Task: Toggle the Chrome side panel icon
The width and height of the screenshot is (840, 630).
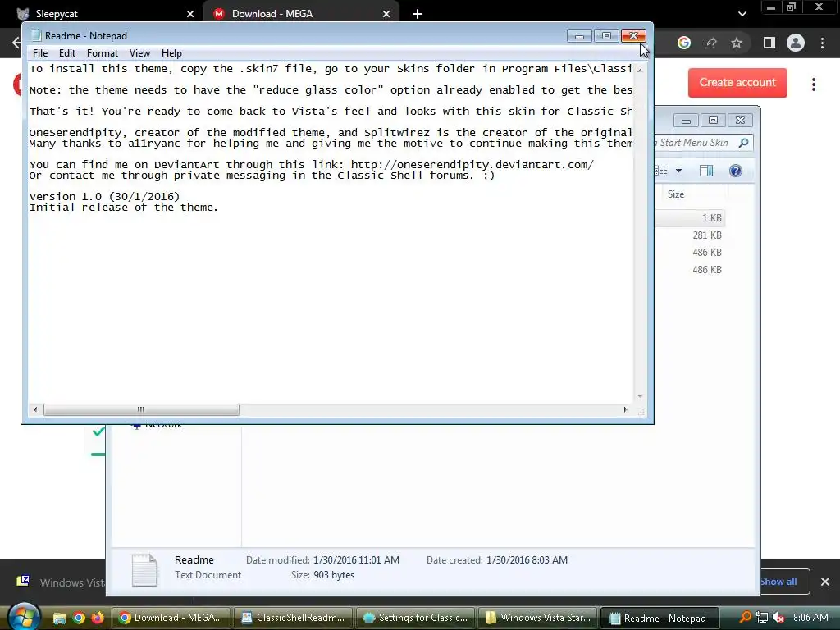Action: click(x=769, y=43)
